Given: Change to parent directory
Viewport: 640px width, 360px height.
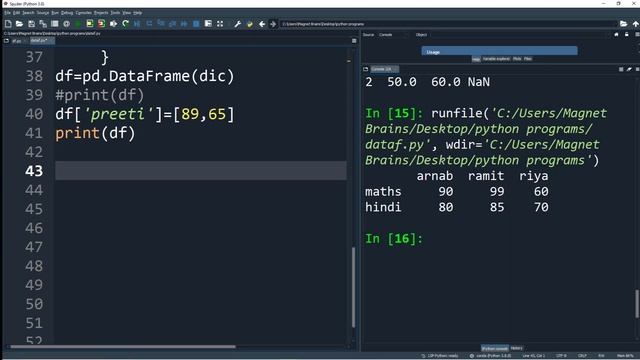Looking at the screenshot, I should (636, 24).
